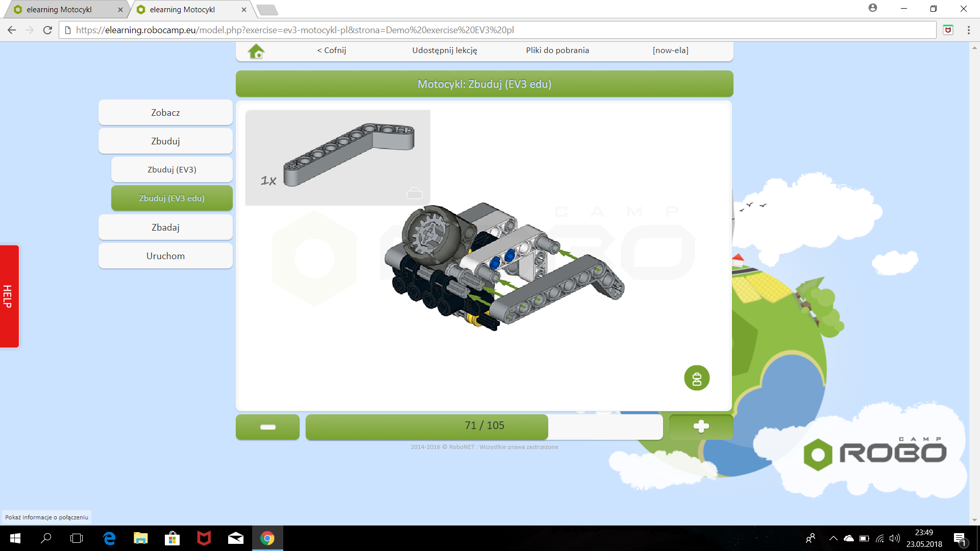Open the Action Center notifications
Image resolution: width=980 pixels, height=551 pixels.
(960, 538)
